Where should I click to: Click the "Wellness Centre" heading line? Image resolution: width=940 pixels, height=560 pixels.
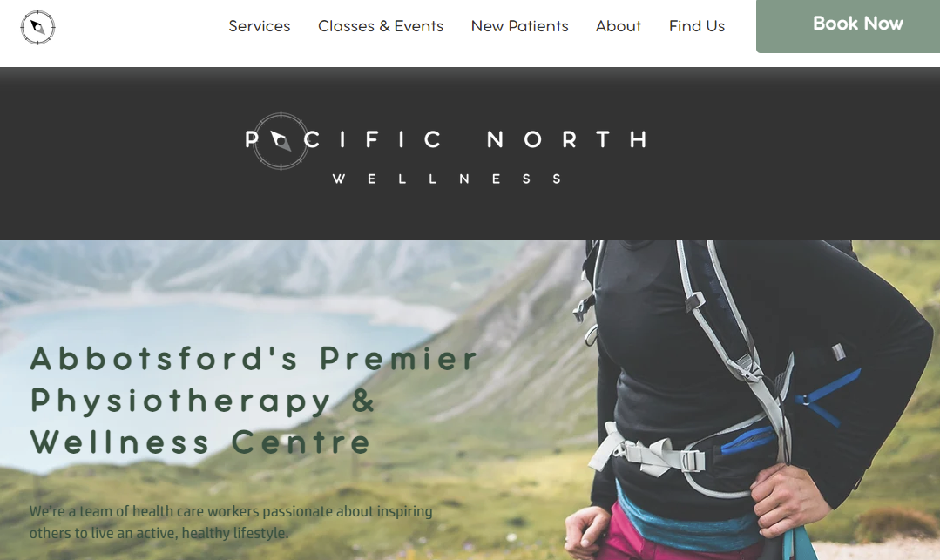tap(200, 442)
